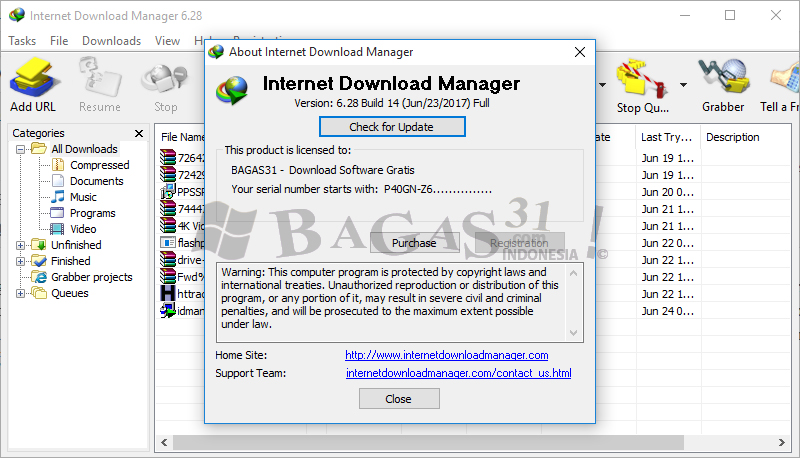Sort by the File Name column header

click(182, 137)
